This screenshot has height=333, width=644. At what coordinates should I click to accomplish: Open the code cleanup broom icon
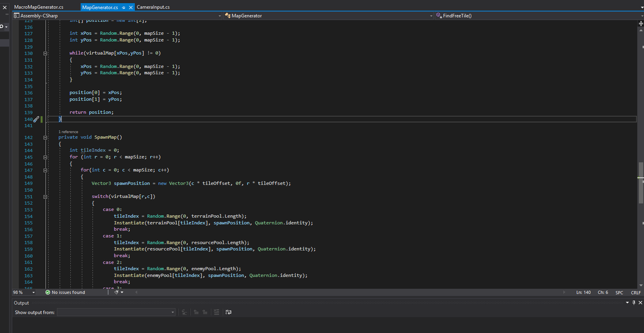point(115,293)
